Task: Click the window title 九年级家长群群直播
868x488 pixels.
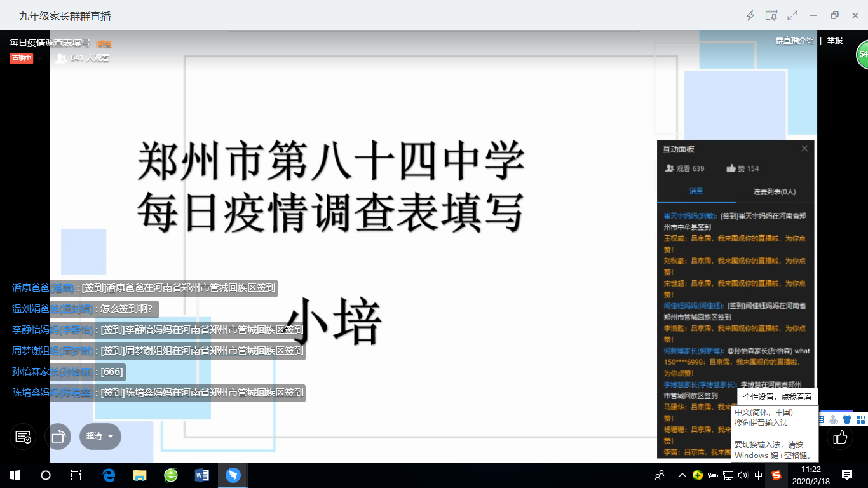Action: point(65,16)
